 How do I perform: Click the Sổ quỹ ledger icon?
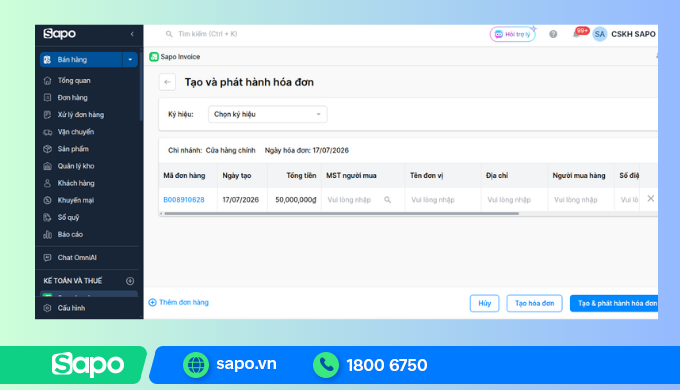pyautogui.click(x=48, y=217)
